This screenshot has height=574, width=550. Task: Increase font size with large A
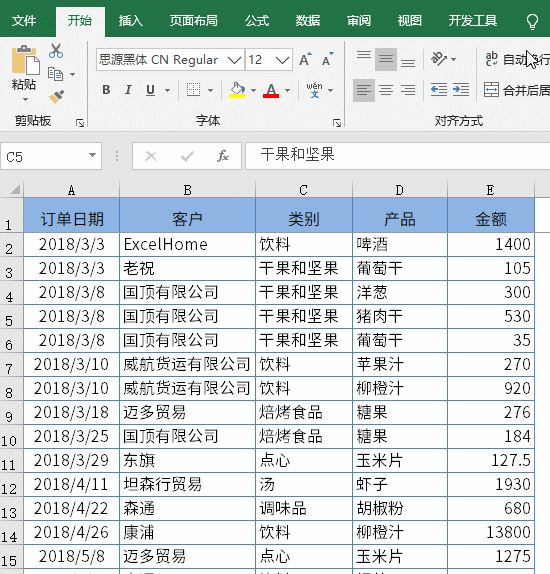coord(305,59)
